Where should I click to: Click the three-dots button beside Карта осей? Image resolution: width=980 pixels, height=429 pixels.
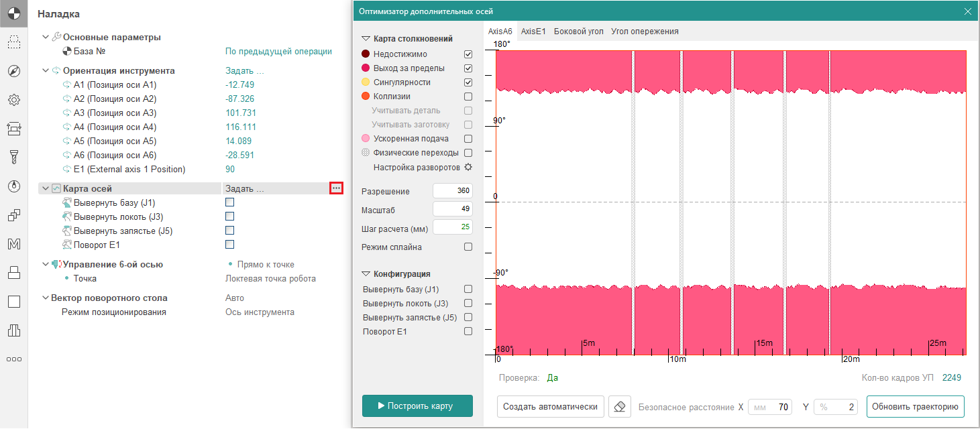(337, 189)
